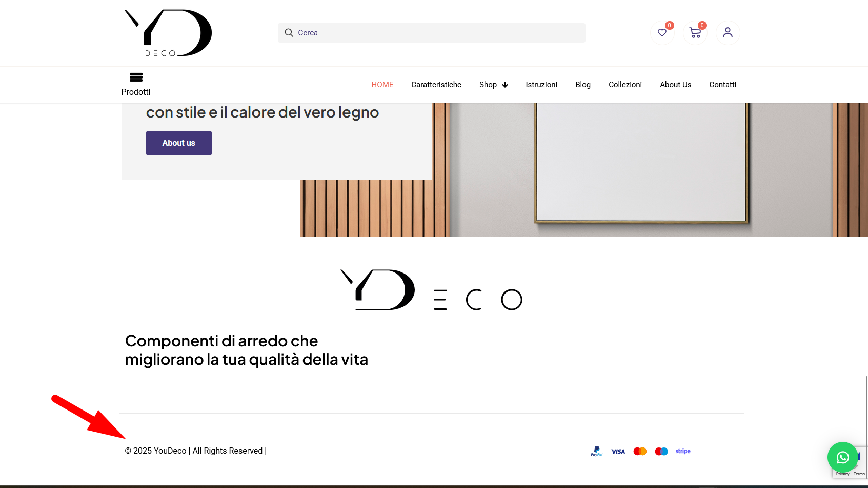Open the user account icon

pyautogui.click(x=728, y=33)
